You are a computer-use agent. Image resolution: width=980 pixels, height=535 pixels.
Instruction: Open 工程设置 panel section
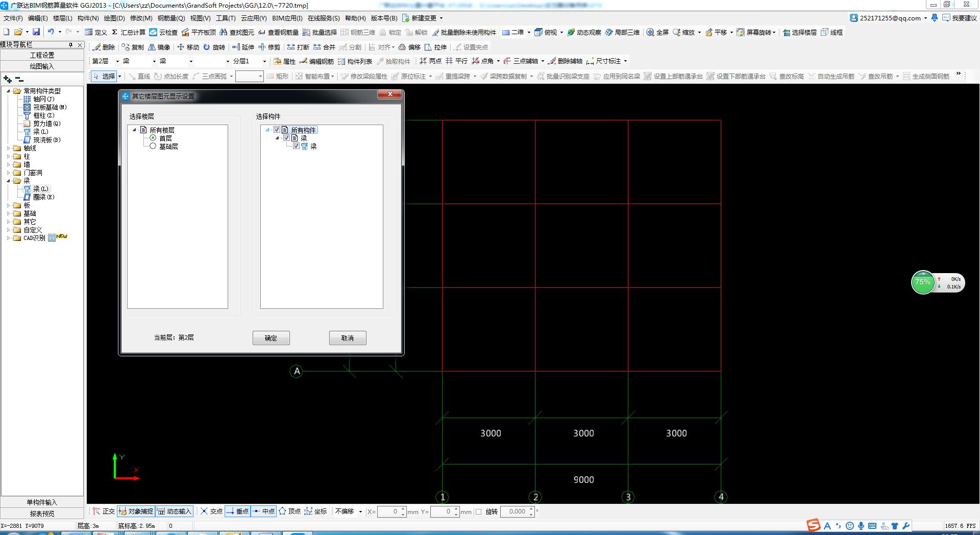click(42, 55)
